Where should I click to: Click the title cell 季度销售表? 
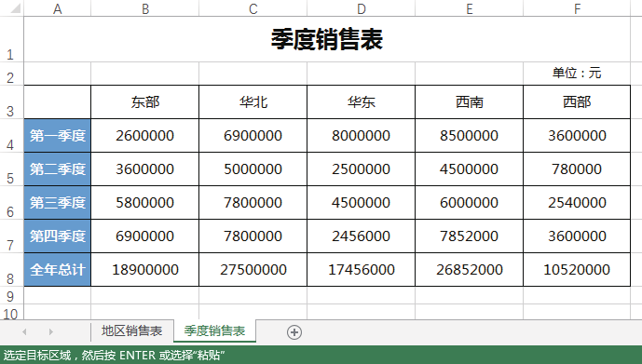coord(327,40)
